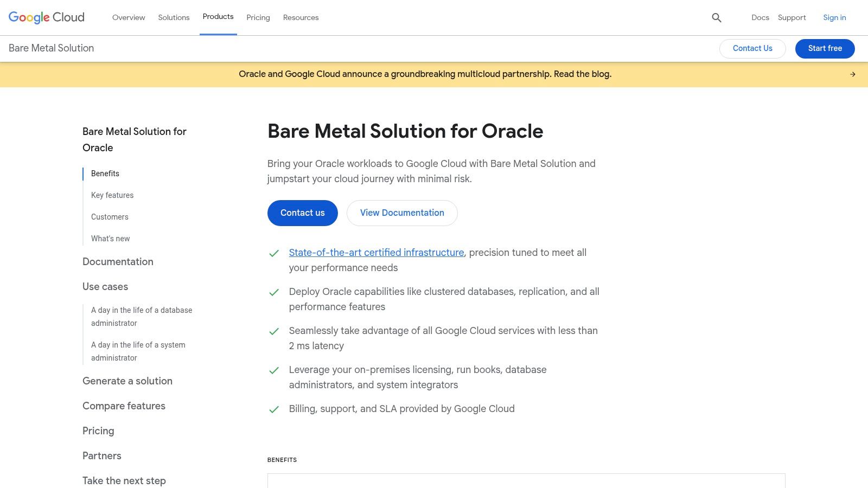This screenshot has width=868, height=488.
Task: Read the Oracle partnership announcement banner
Action: click(x=425, y=74)
